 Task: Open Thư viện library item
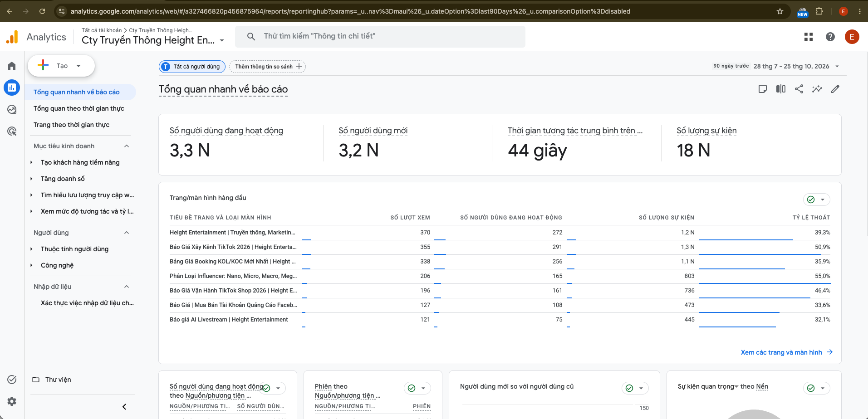[58, 380]
